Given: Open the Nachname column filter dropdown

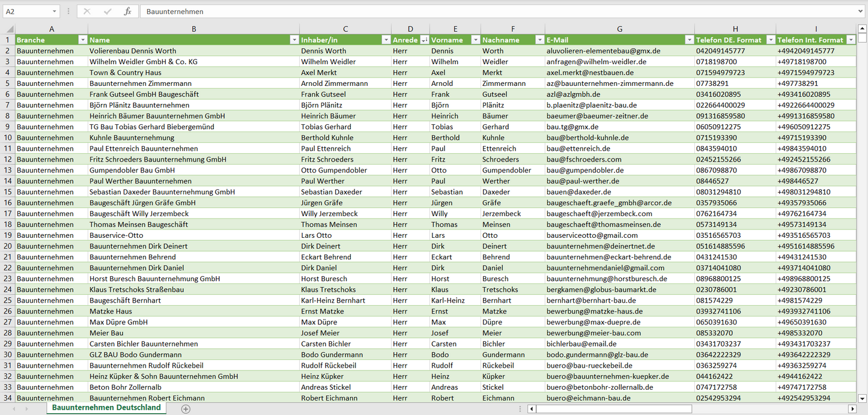Looking at the screenshot, I should 539,40.
